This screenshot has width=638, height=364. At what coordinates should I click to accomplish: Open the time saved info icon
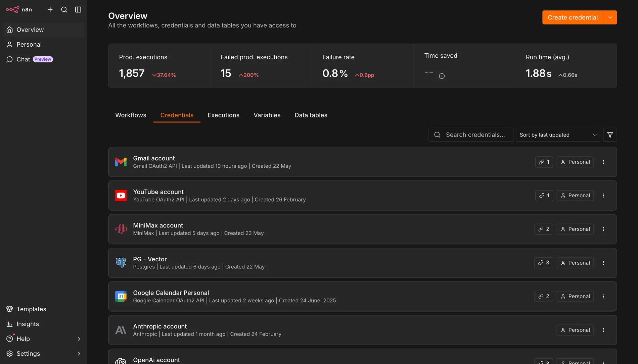coord(442,76)
